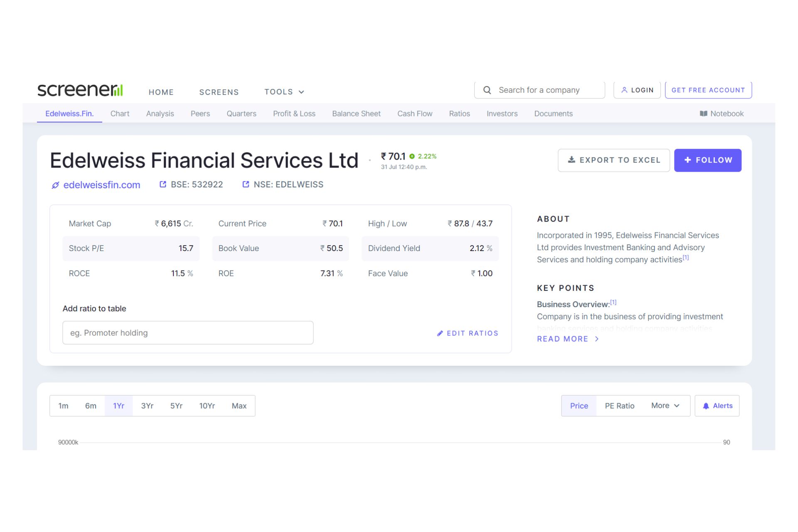
Task: Expand the READ MORE section
Action: (x=568, y=339)
